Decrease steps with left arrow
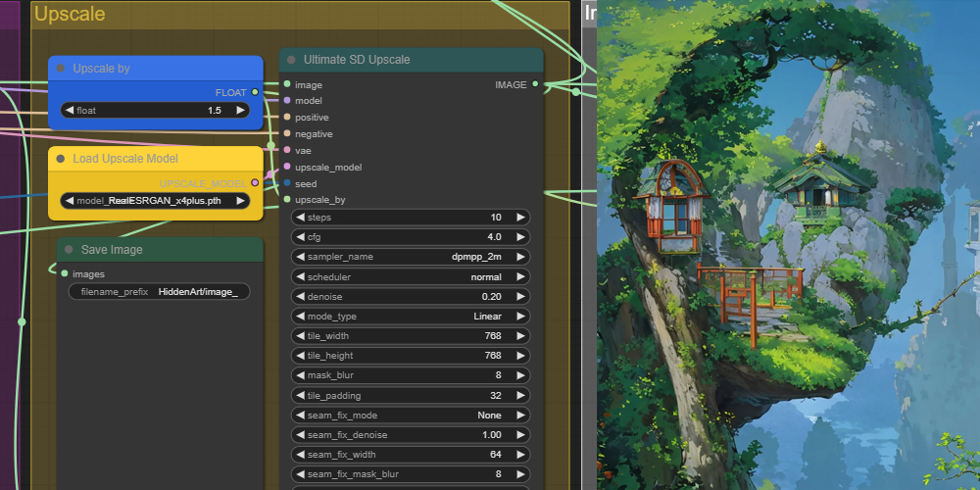This screenshot has height=490, width=980. point(301,218)
